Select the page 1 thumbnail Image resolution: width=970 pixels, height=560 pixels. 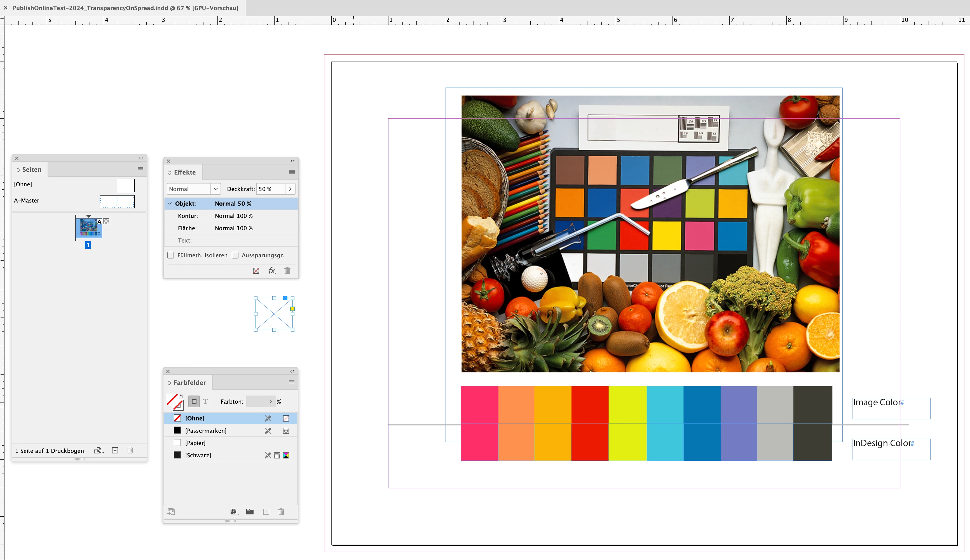[89, 228]
